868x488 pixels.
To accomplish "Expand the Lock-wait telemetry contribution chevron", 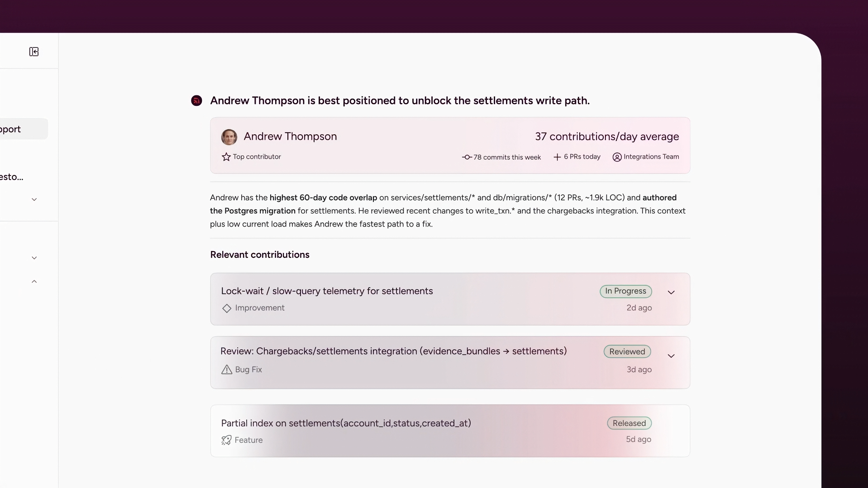I will tap(671, 292).
